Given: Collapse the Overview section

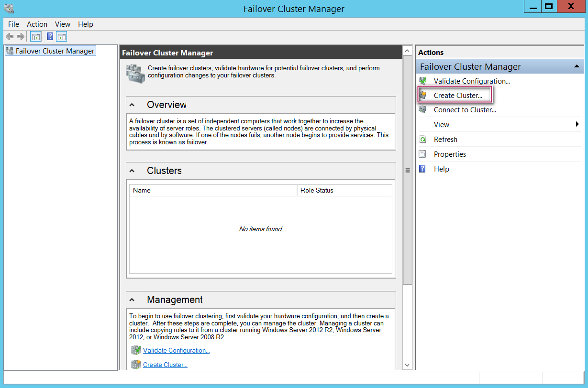Looking at the screenshot, I should click(132, 105).
